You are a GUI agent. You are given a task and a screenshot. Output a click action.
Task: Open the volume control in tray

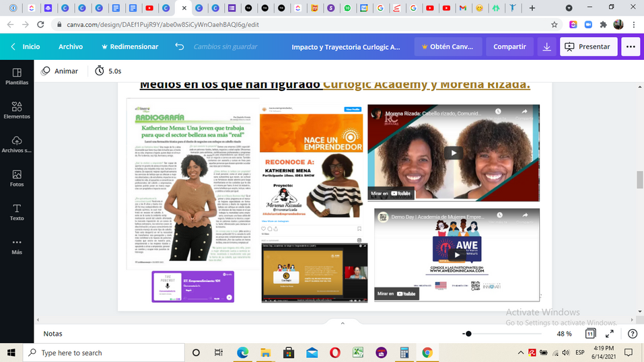(x=566, y=353)
